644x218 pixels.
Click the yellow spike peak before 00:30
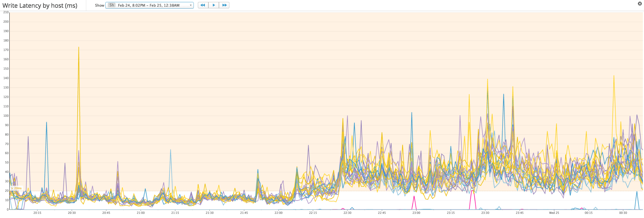pyautogui.click(x=614, y=76)
